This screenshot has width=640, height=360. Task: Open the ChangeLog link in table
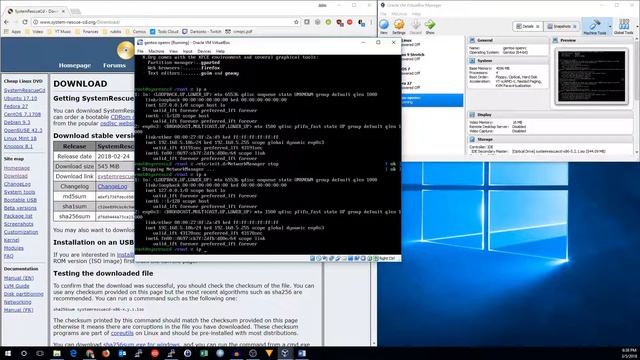click(x=112, y=187)
